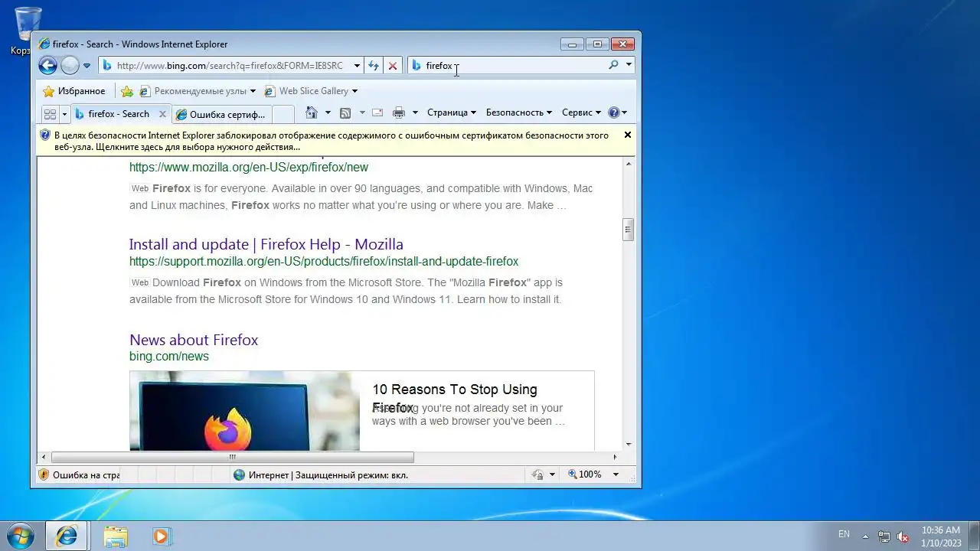Screen dimensions: 980x551
Task: Change zoom level via 100% button
Action: (x=585, y=474)
